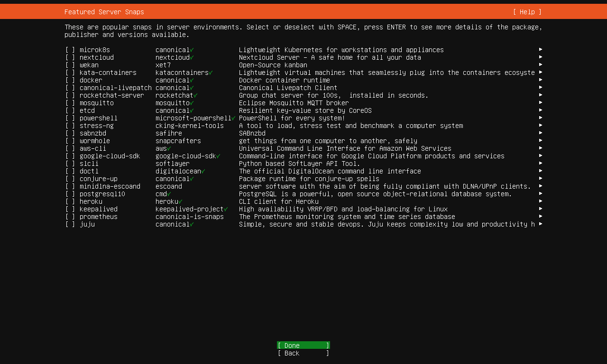Open the docker row details arrow
607x364 pixels.
pyautogui.click(x=541, y=80)
